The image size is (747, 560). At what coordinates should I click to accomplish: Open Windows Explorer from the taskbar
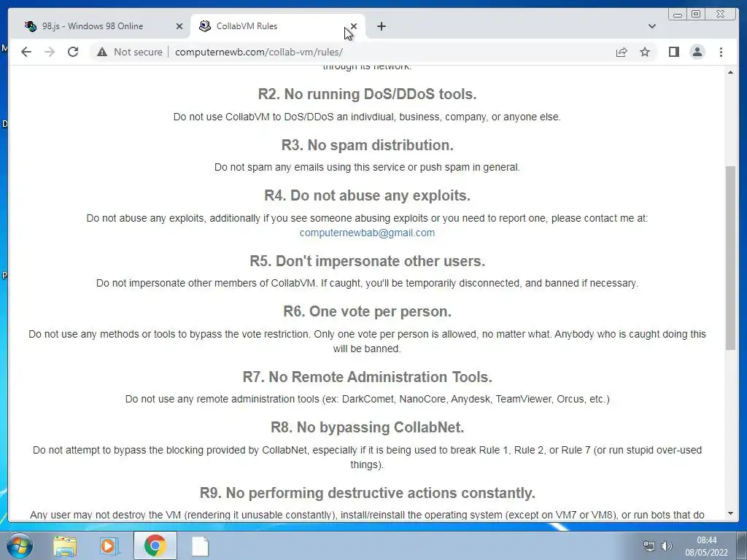point(65,546)
